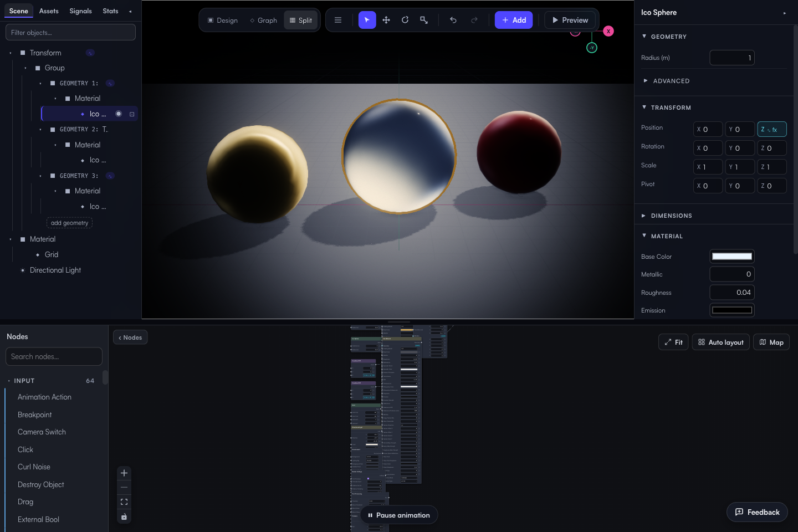The width and height of the screenshot is (798, 532).
Task: Click the add geometry button
Action: pyautogui.click(x=70, y=223)
